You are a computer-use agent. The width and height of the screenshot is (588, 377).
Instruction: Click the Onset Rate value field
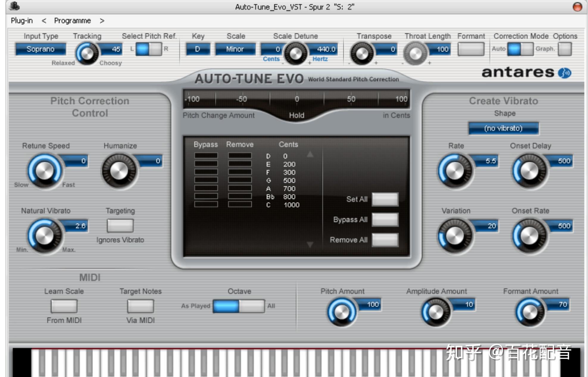pyautogui.click(x=559, y=226)
